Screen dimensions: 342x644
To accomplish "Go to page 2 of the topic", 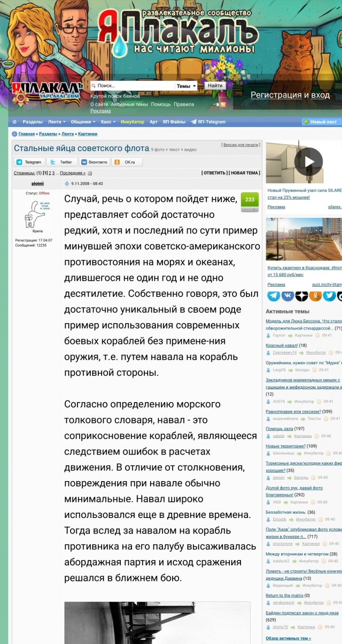I will tap(49, 173).
